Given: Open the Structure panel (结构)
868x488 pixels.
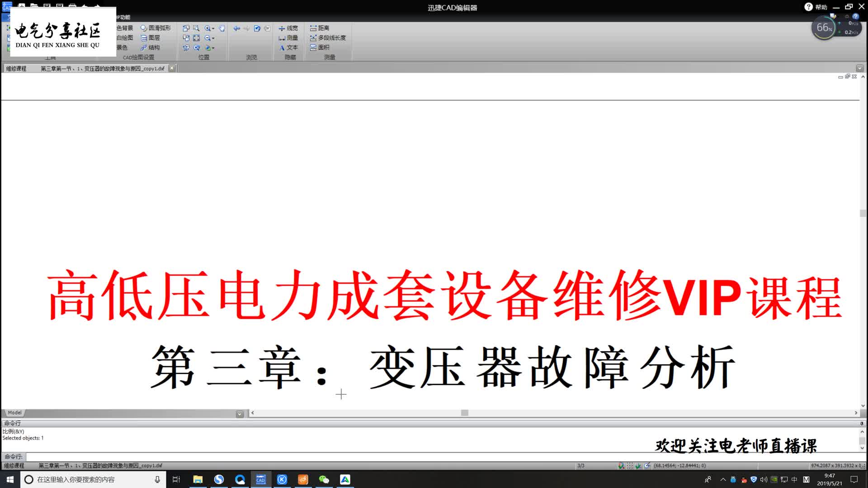Looking at the screenshot, I should pos(150,47).
